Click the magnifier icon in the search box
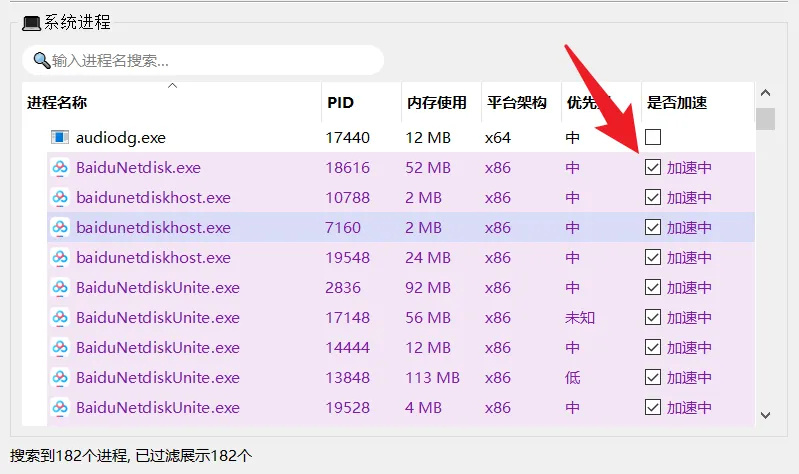This screenshot has height=474, width=799. click(41, 60)
